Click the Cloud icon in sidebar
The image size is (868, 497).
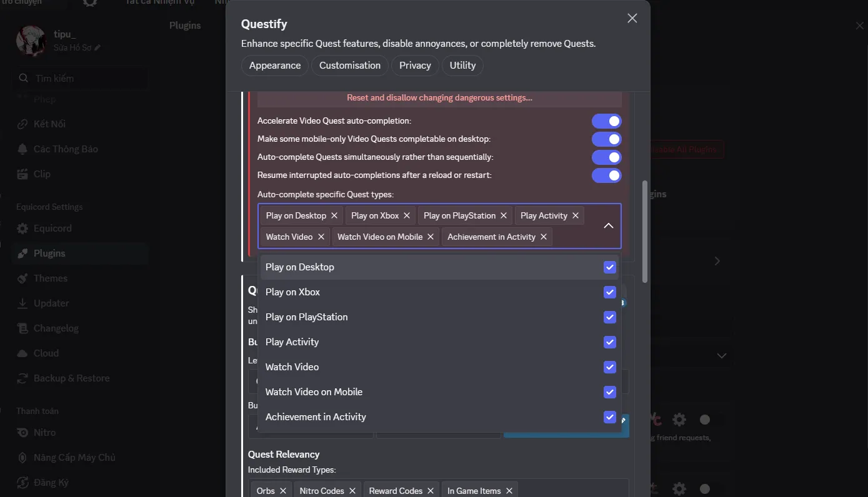(x=22, y=353)
